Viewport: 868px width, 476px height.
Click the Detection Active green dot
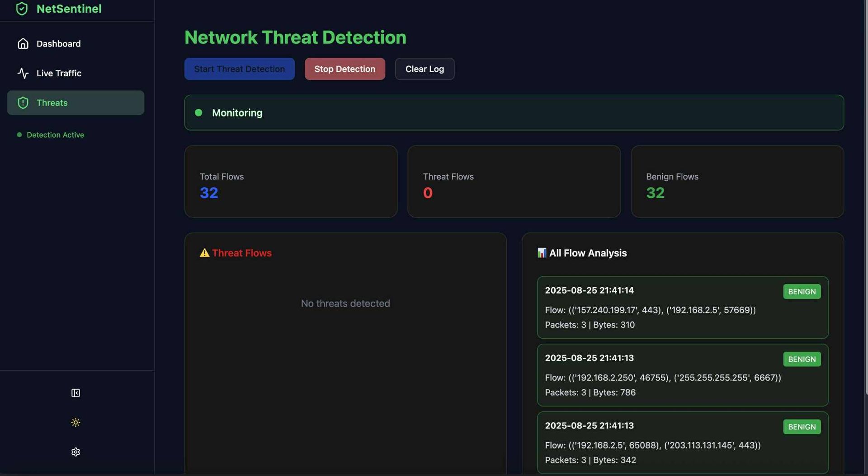(19, 135)
